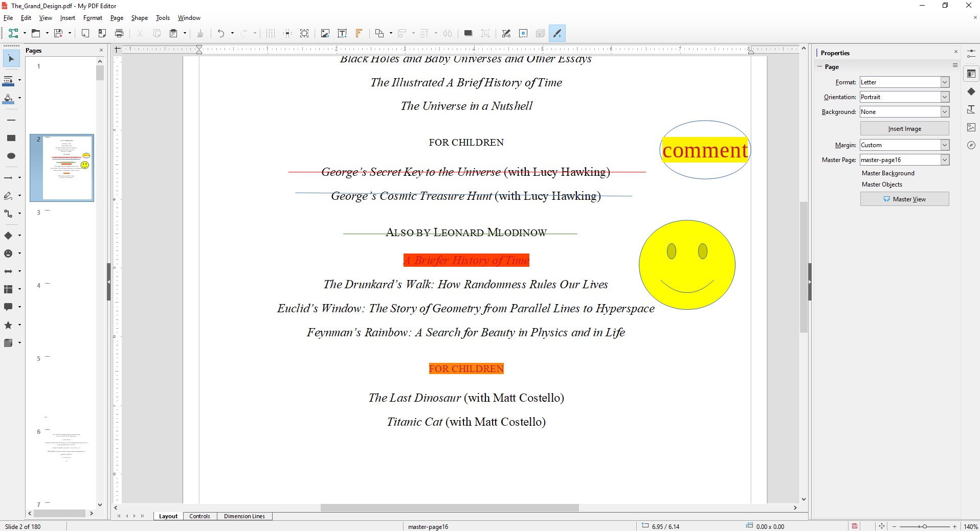
Task: Export directly as PDF
Action: (x=102, y=33)
